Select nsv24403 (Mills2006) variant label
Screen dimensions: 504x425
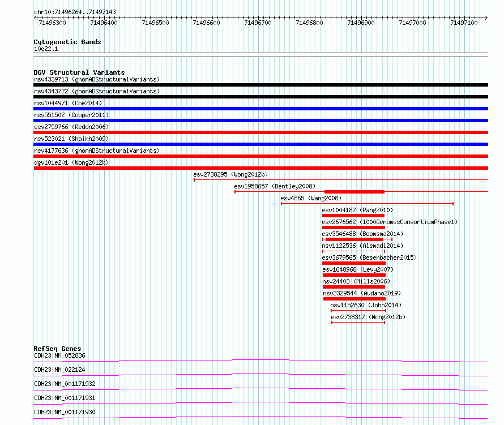pos(356,281)
